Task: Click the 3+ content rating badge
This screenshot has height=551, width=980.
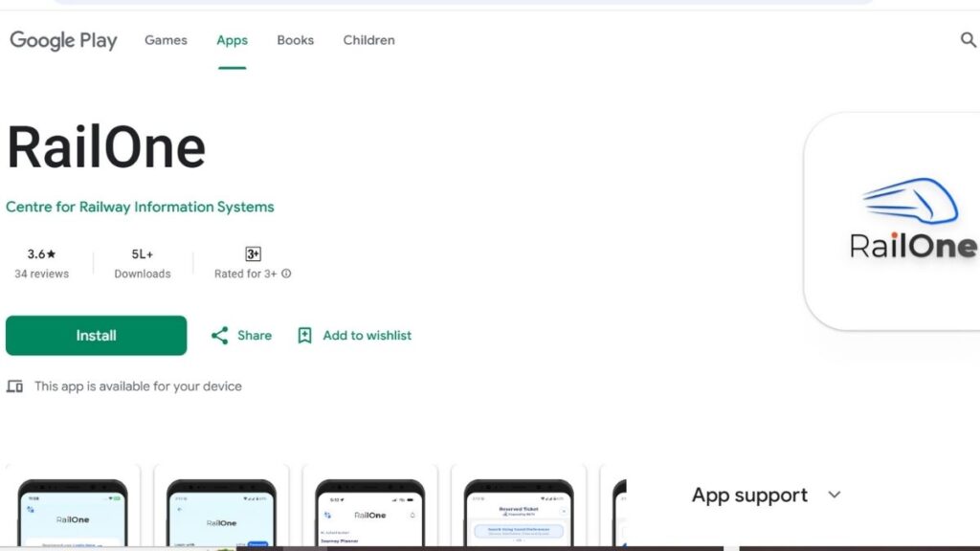Action: tap(253, 254)
